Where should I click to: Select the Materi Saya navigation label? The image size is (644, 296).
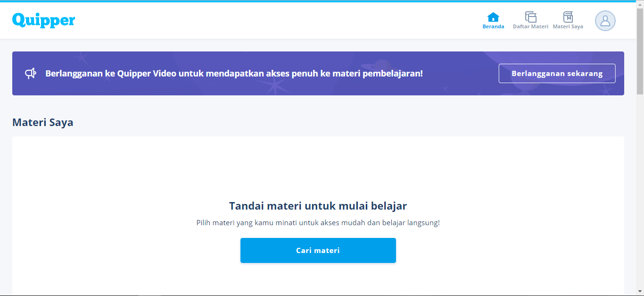(x=568, y=27)
